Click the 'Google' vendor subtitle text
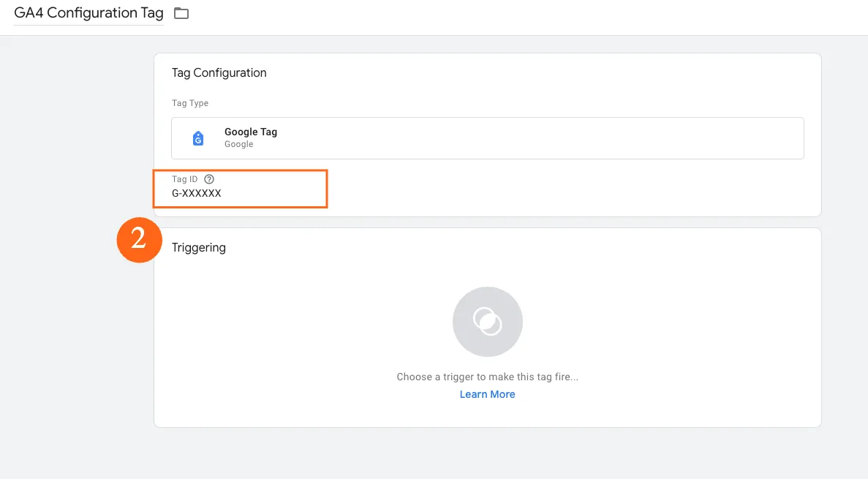This screenshot has width=868, height=479. click(238, 144)
